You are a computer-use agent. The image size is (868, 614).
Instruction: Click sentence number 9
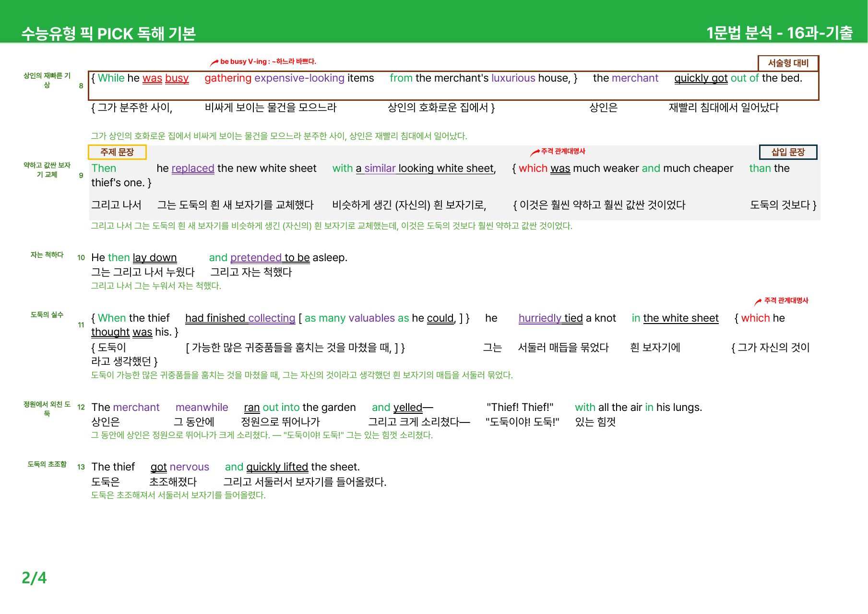(x=81, y=175)
